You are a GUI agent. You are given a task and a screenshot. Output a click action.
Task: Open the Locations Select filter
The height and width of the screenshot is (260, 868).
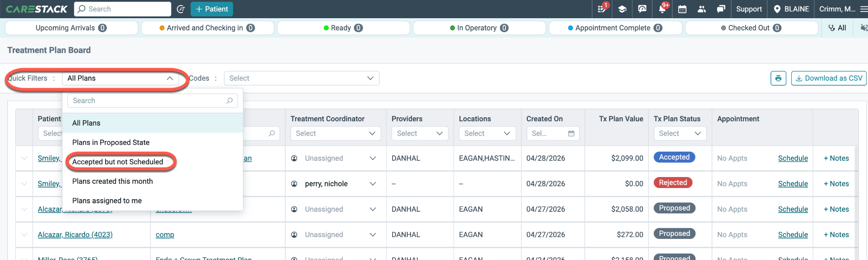coord(487,133)
